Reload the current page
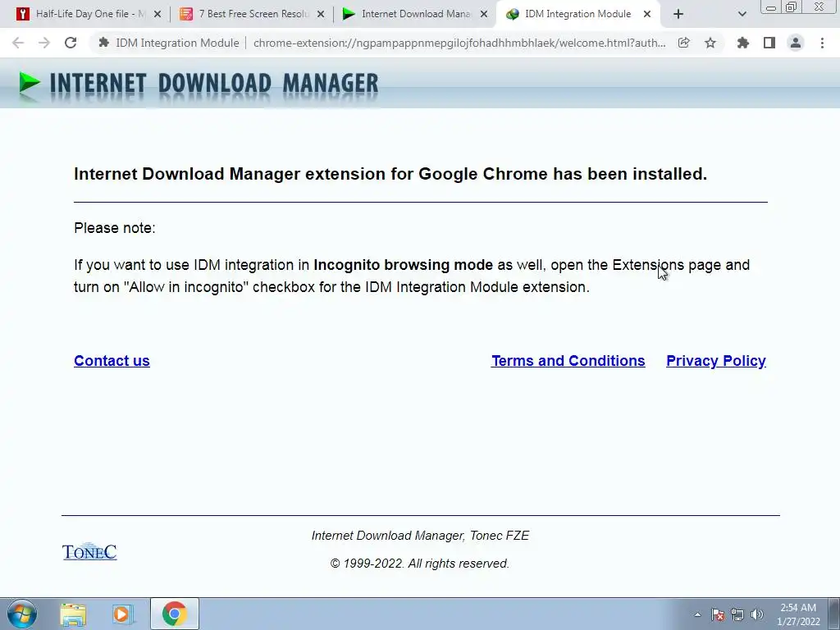Viewport: 840px width, 630px height. tap(71, 43)
